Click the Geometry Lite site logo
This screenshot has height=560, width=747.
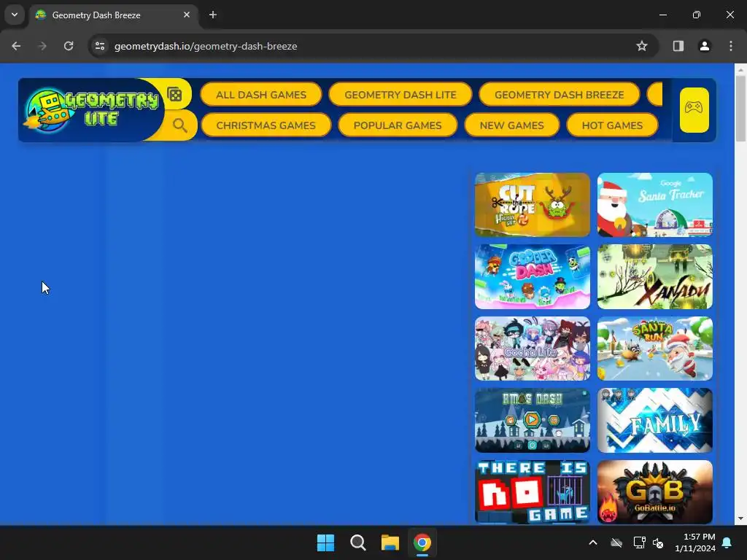pyautogui.click(x=91, y=109)
